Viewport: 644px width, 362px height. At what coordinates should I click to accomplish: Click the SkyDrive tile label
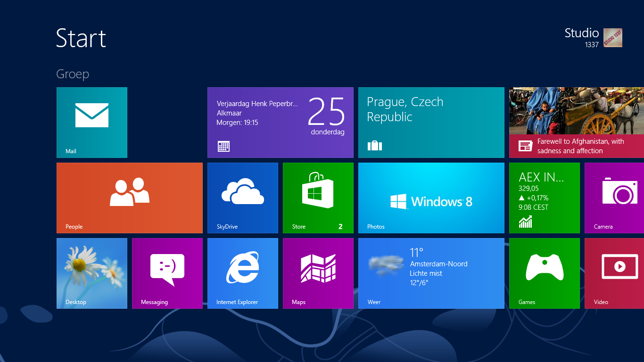coord(227,227)
